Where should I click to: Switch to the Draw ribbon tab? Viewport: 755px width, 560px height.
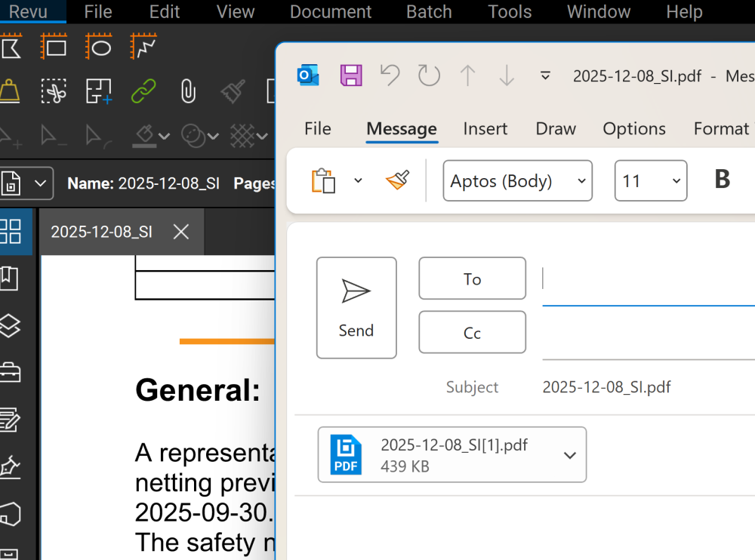(x=556, y=129)
